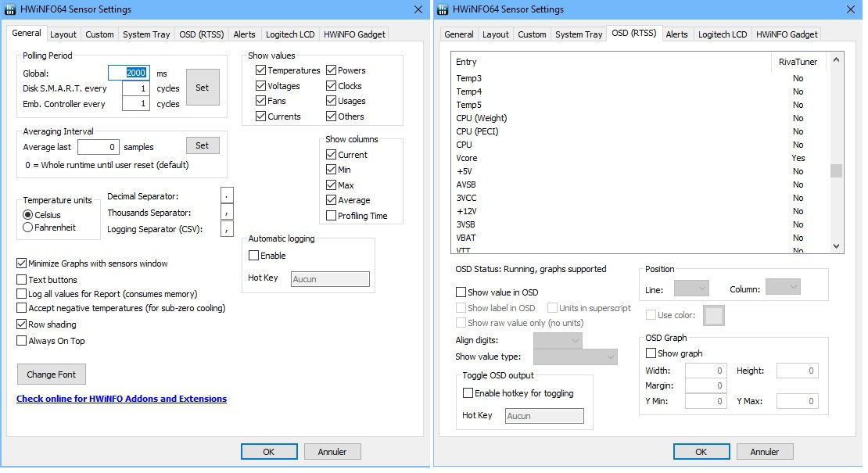Check the Always On Top option
The image size is (868, 473).
22,341
